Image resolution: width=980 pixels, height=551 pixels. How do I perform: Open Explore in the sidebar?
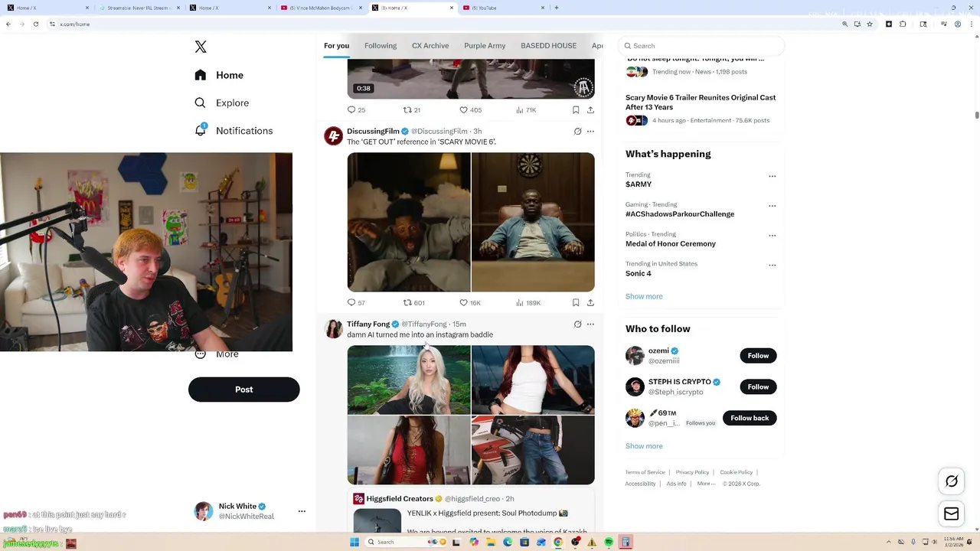click(221, 103)
